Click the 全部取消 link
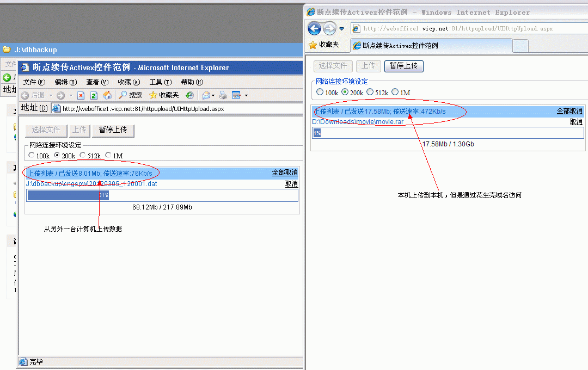588x370 pixels. tap(569, 110)
